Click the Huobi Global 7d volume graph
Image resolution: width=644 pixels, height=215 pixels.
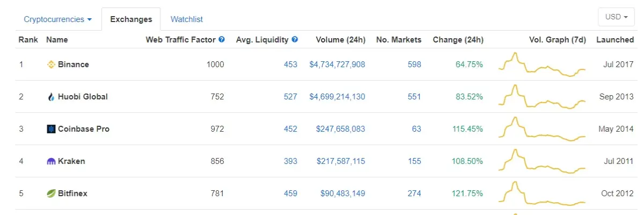coord(542,97)
